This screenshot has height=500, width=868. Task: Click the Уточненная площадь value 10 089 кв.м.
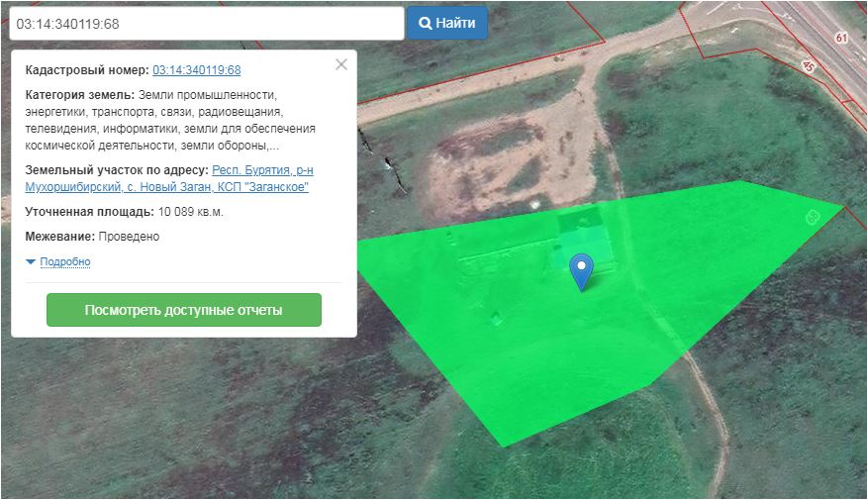point(191,212)
